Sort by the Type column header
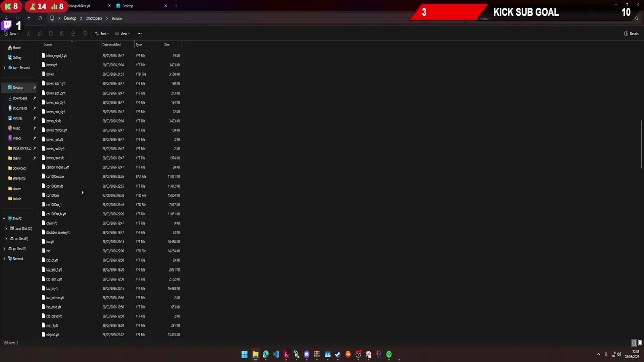 (139, 45)
